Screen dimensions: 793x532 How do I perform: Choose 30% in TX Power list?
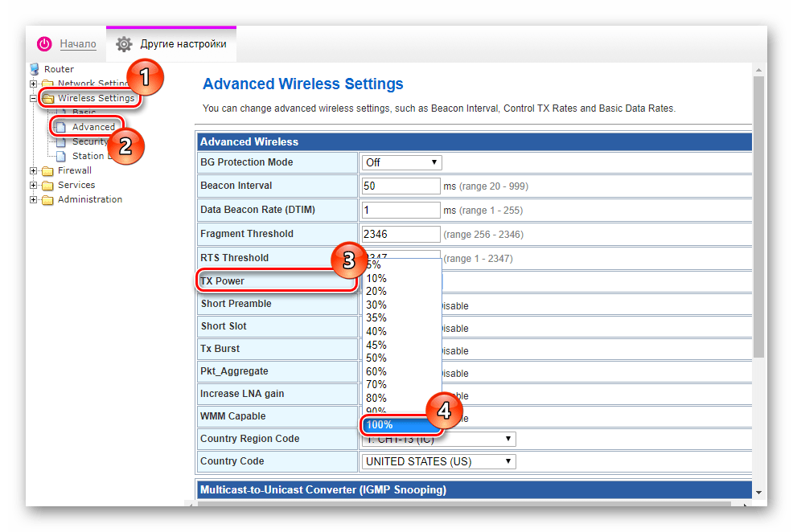[401, 305]
